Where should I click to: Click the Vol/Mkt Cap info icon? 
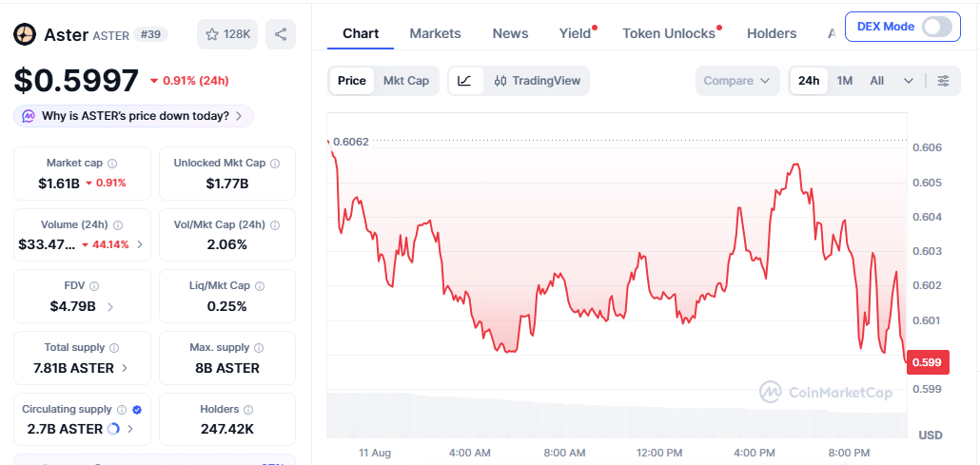tap(275, 224)
